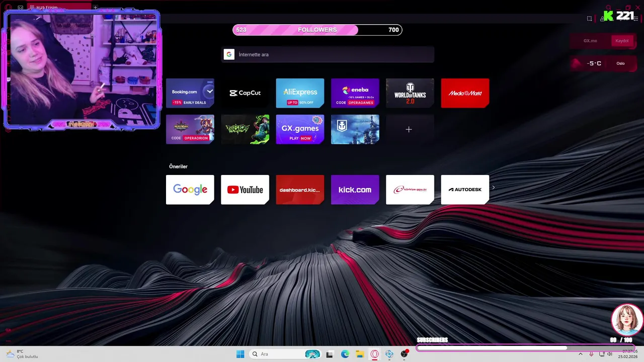
Task: Switch to Opera GX in the taskbar
Action: tap(375, 354)
